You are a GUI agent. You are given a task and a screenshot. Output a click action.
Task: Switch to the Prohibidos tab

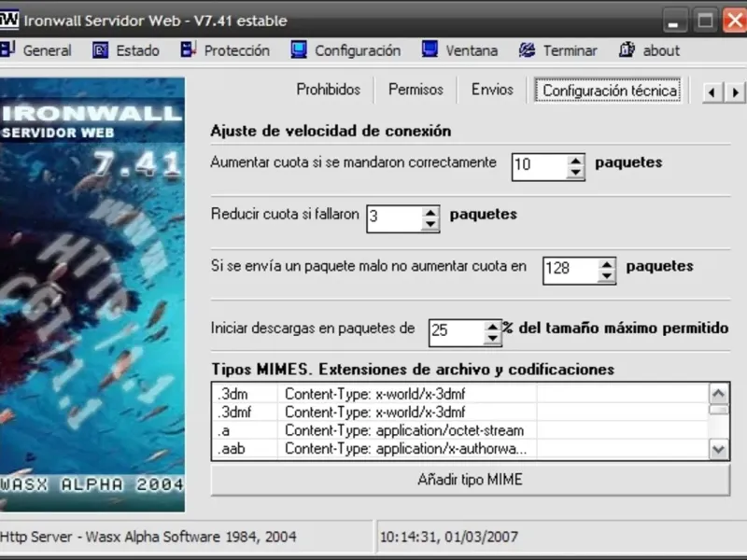(329, 90)
